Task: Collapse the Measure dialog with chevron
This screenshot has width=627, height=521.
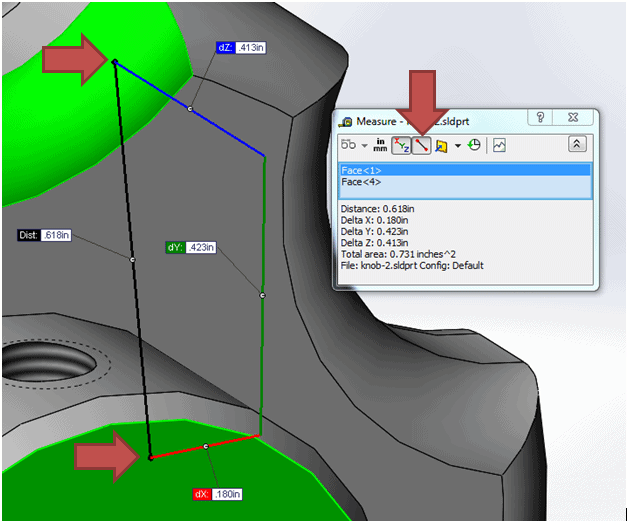Action: coord(577,145)
